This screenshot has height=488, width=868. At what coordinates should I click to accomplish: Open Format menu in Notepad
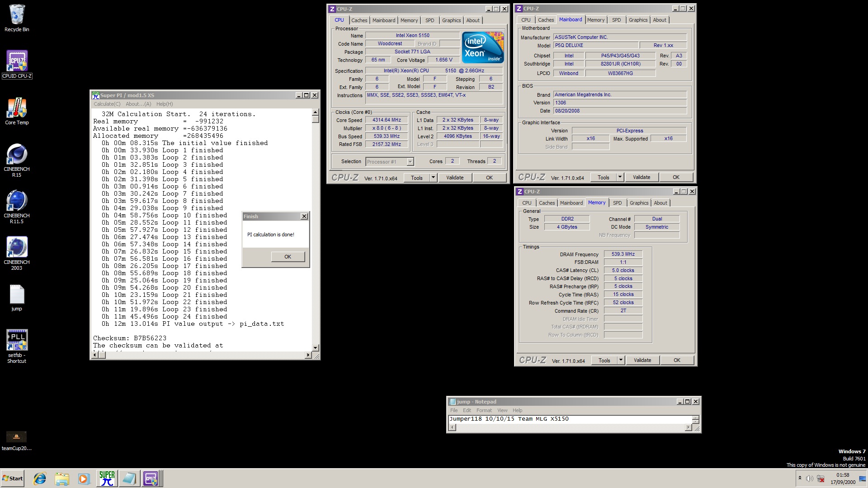tap(484, 411)
